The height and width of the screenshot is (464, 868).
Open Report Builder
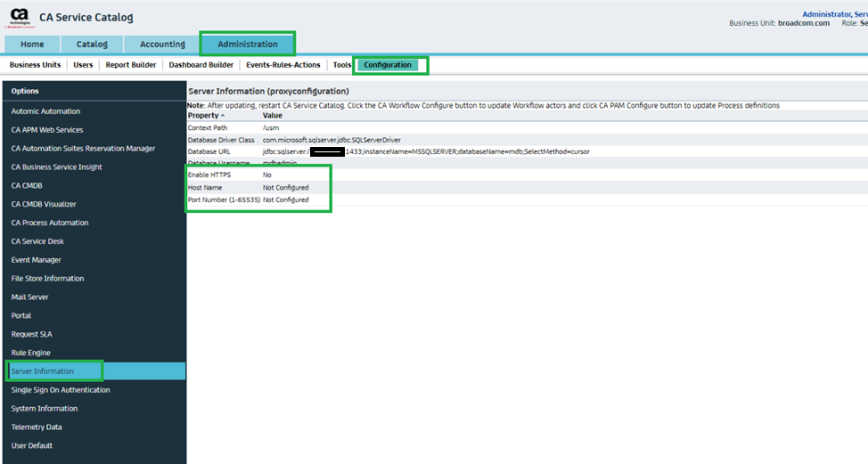(131, 65)
